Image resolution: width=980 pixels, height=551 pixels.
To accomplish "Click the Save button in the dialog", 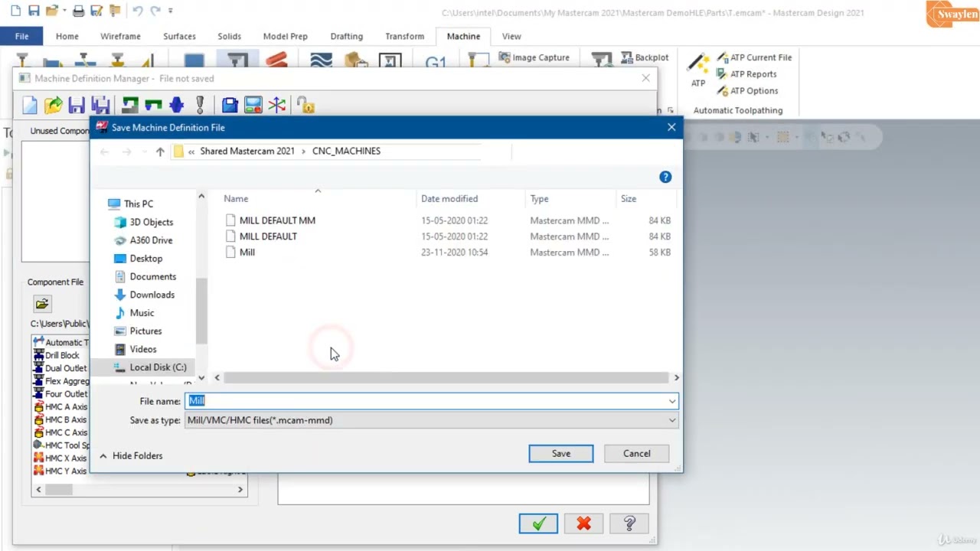I will (x=560, y=454).
